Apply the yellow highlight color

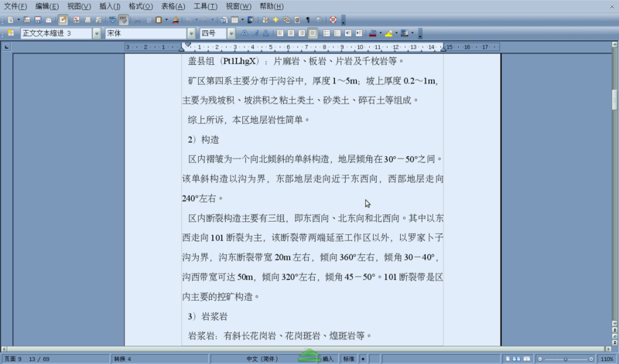click(x=388, y=33)
